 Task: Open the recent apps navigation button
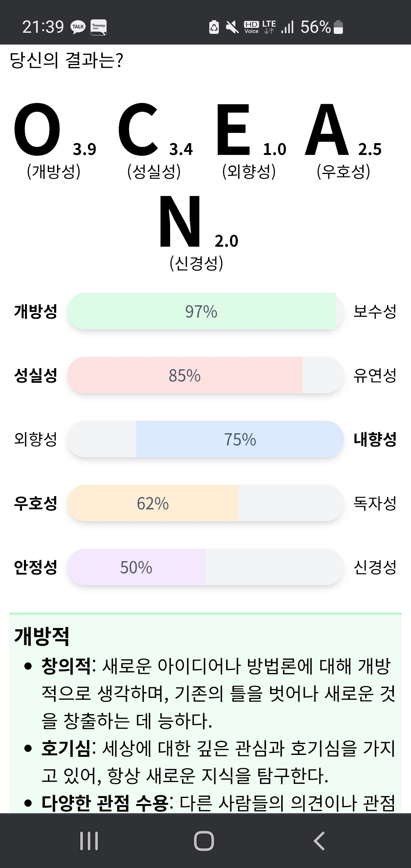click(89, 841)
